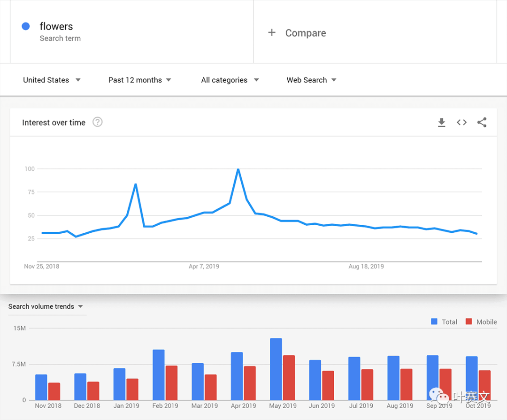
Task: Open the Past 12 months dropdown
Action: click(140, 80)
